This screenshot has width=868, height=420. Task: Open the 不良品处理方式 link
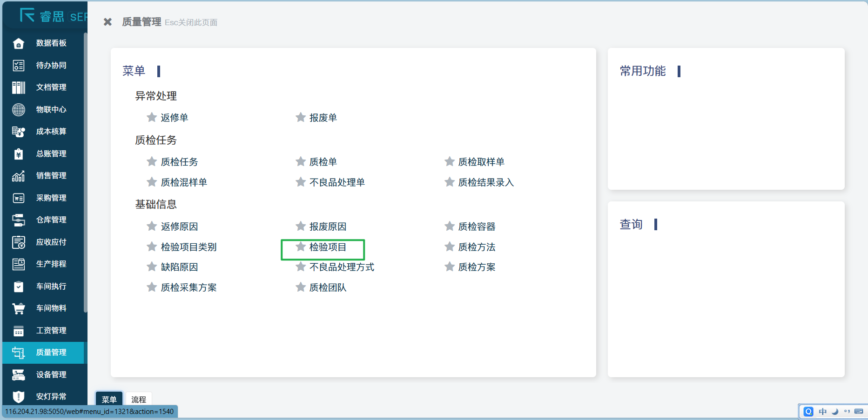(342, 267)
